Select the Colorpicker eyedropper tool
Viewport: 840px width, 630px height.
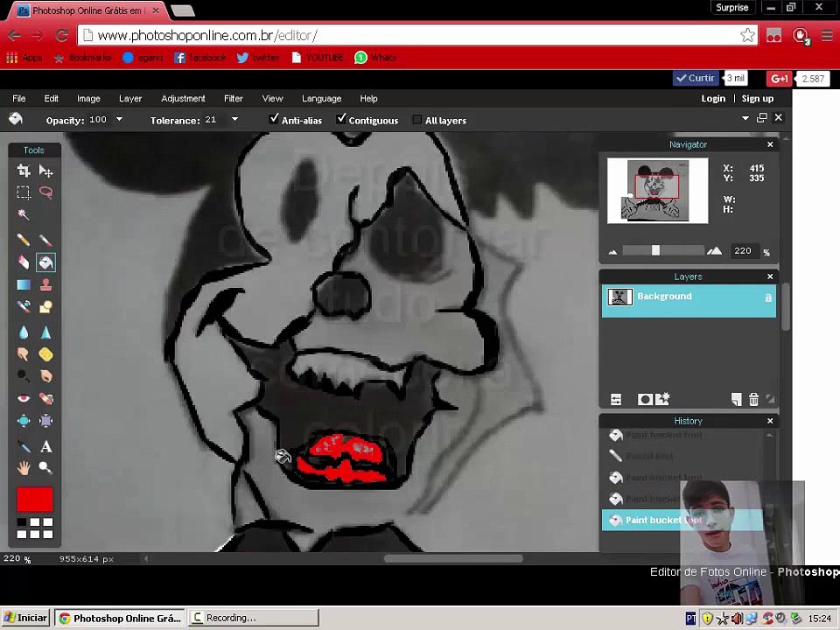(24, 446)
